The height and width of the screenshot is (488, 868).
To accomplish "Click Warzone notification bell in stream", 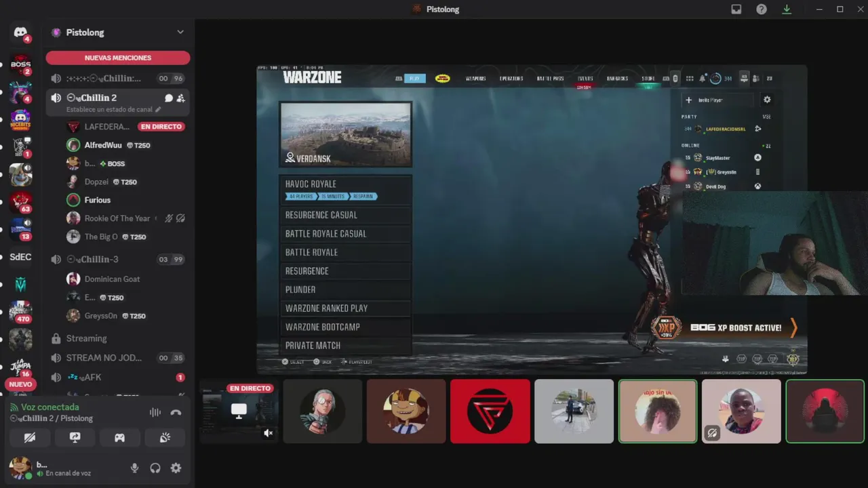I will [x=703, y=79].
